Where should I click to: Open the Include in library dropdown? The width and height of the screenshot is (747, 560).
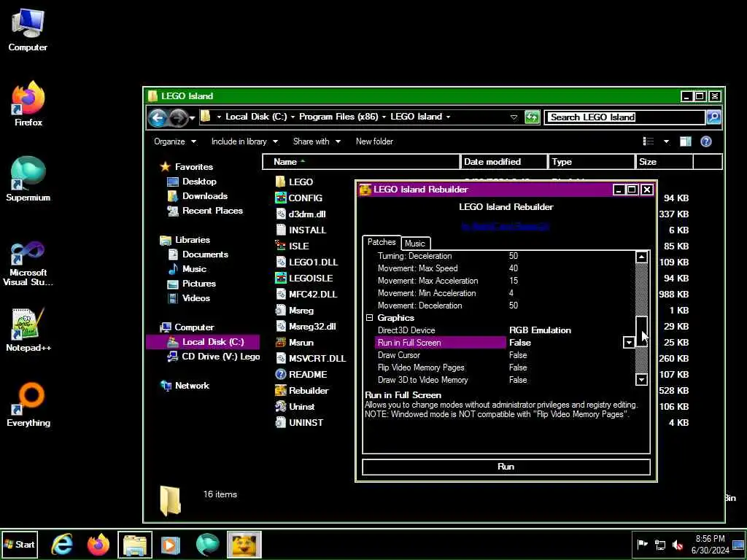[x=244, y=141]
